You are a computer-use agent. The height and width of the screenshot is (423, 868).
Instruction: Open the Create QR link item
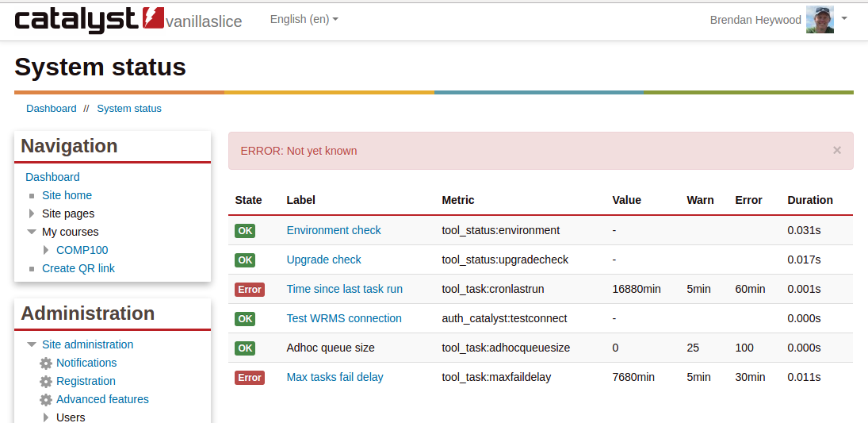click(x=78, y=268)
